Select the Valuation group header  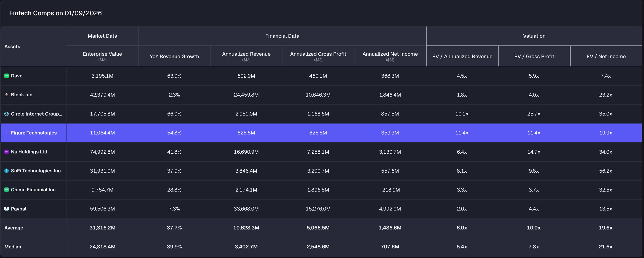point(534,36)
